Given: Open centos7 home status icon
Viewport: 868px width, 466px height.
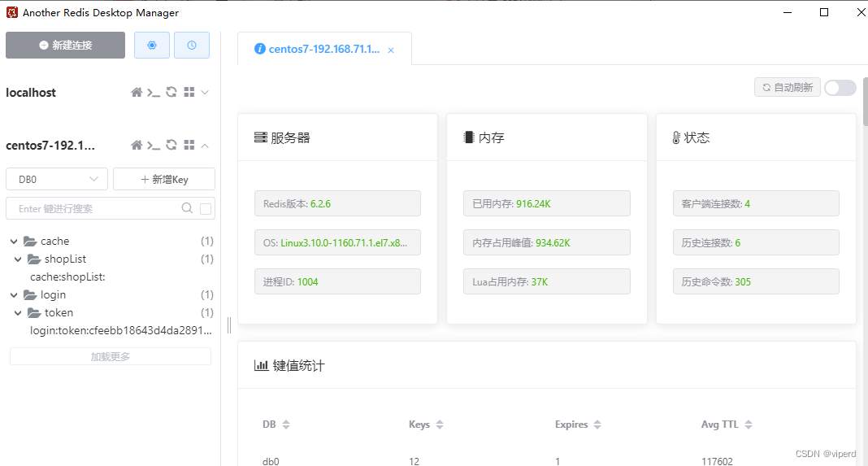Looking at the screenshot, I should [137, 146].
